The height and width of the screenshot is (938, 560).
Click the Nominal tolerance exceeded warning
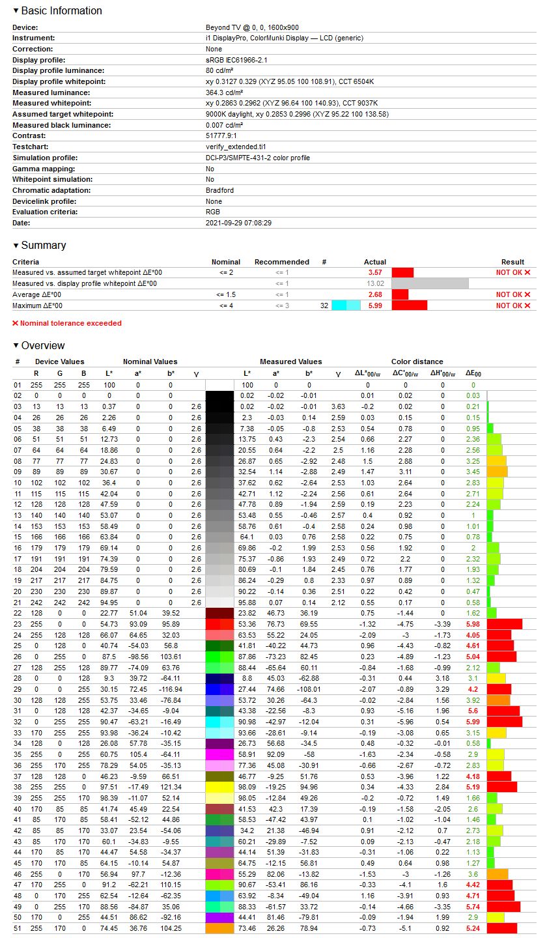coord(67,323)
